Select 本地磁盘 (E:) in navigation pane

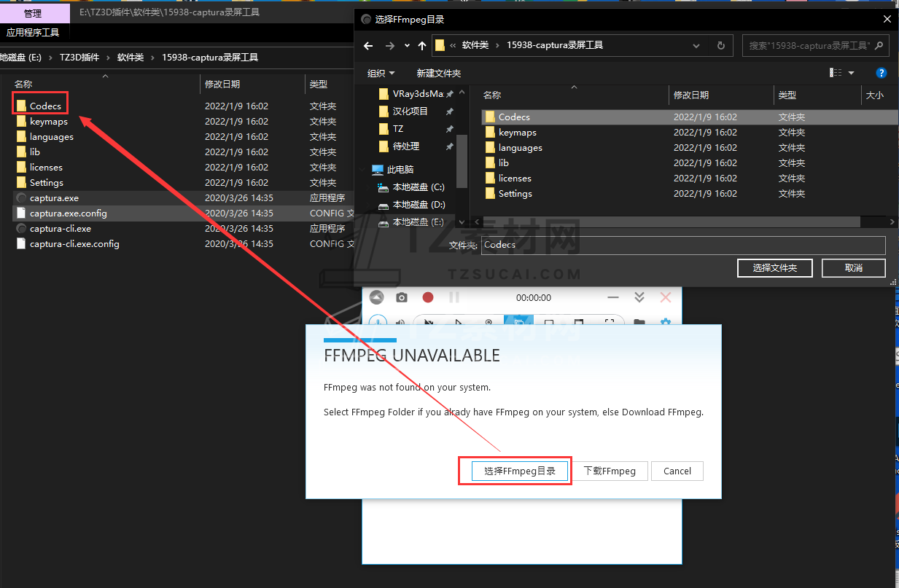point(410,222)
